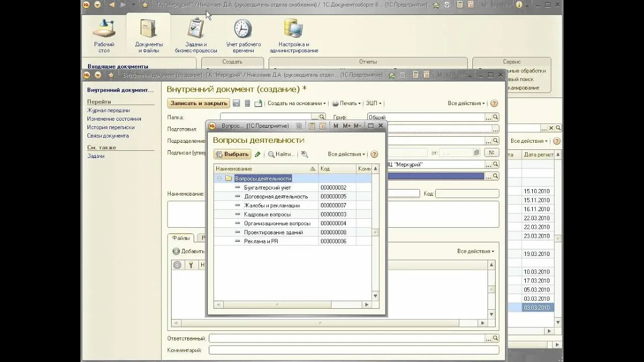Click the date picker icon next to the от field
Image resolution: width=644 pixels, height=362 pixels.
(476, 152)
